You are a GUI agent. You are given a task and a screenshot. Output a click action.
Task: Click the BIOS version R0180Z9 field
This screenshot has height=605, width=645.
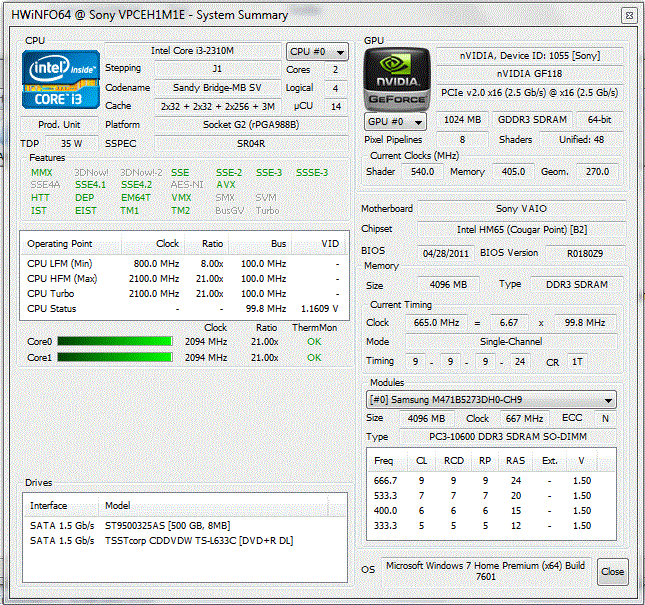[x=585, y=253]
